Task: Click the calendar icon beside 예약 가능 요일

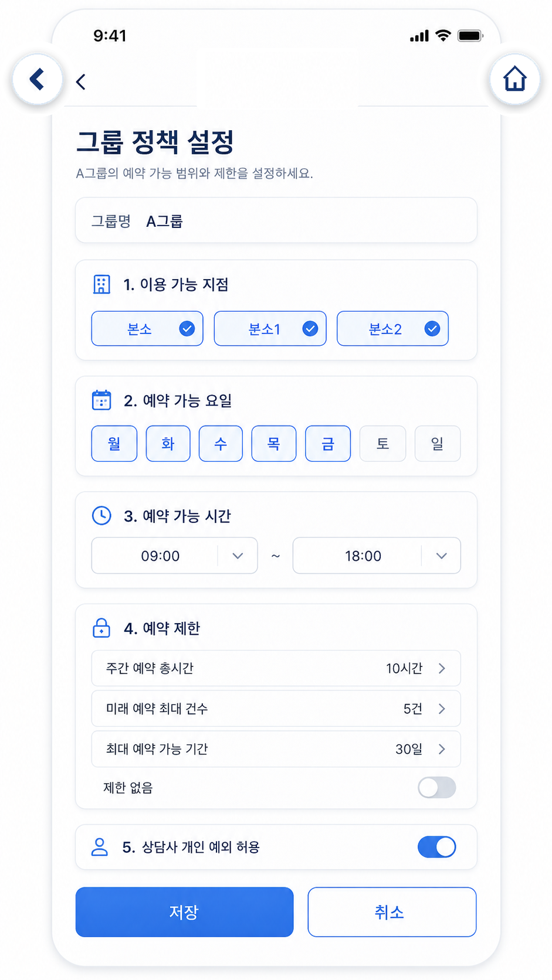Action: pos(101,400)
